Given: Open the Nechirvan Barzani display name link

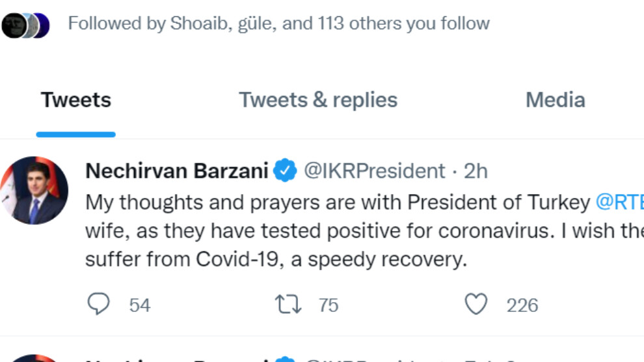Looking at the screenshot, I should pyautogui.click(x=176, y=171).
